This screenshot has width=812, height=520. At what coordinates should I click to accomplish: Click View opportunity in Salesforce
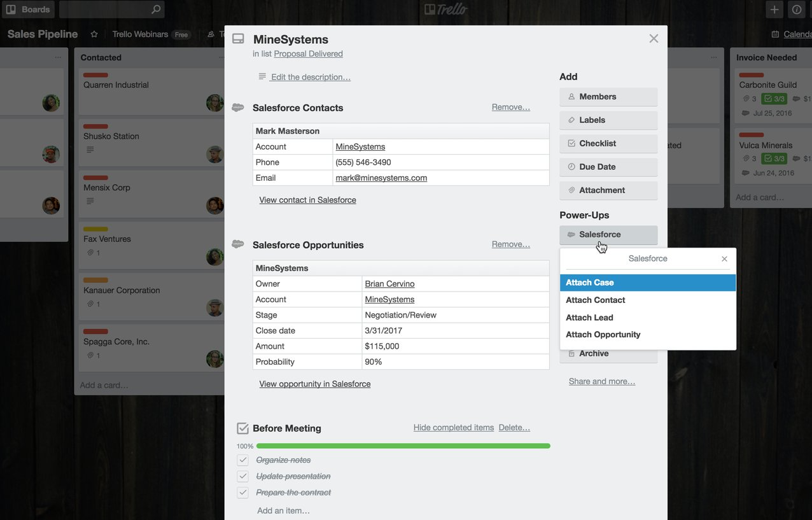tap(315, 384)
